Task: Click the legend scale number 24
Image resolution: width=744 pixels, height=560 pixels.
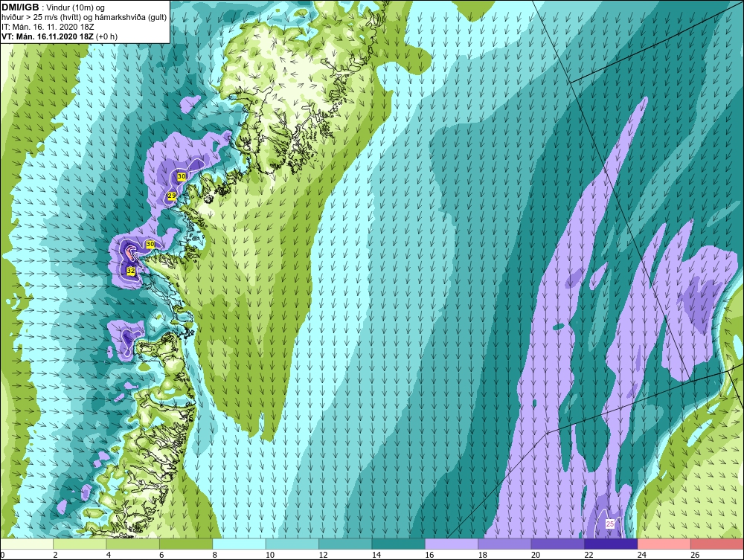Action: click(x=642, y=555)
